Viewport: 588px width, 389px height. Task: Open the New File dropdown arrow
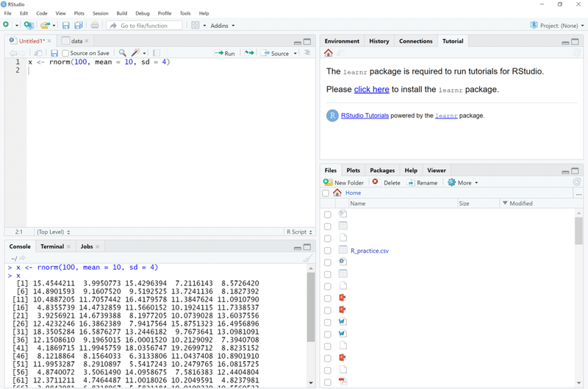(16, 26)
